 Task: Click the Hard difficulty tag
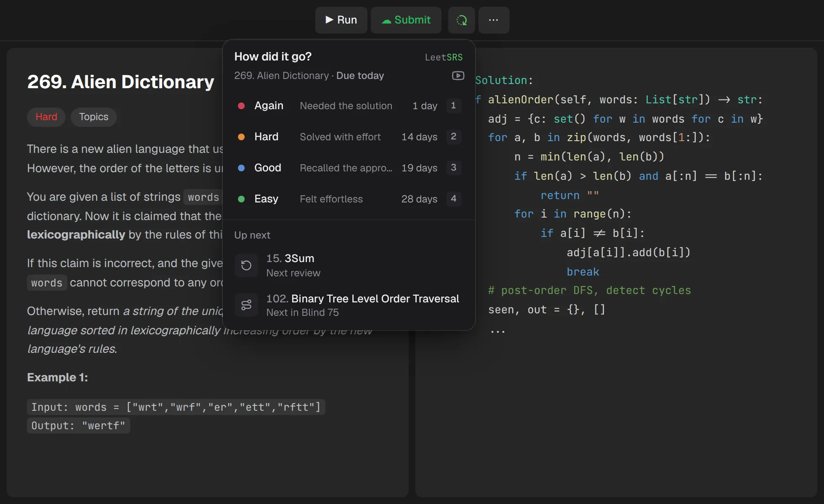point(46,117)
